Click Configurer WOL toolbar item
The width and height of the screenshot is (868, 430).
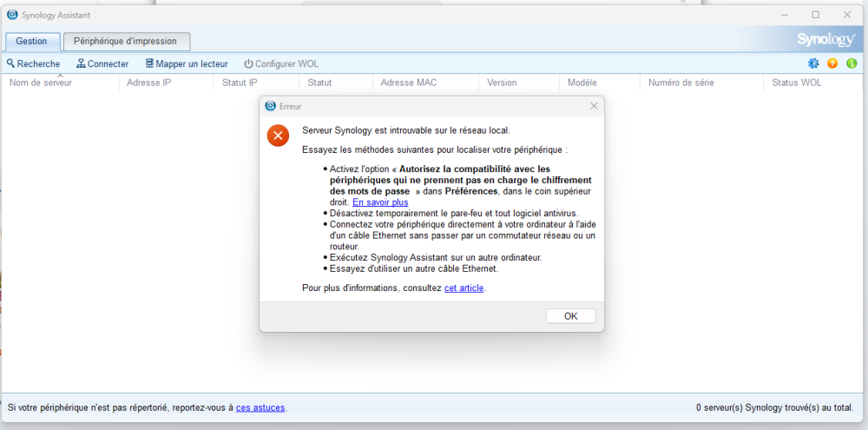[281, 63]
